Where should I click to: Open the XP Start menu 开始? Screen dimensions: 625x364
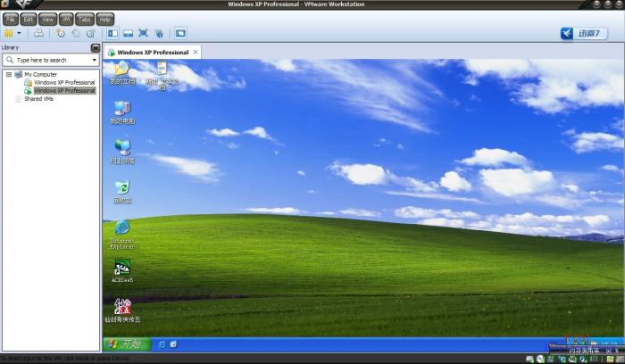127,344
